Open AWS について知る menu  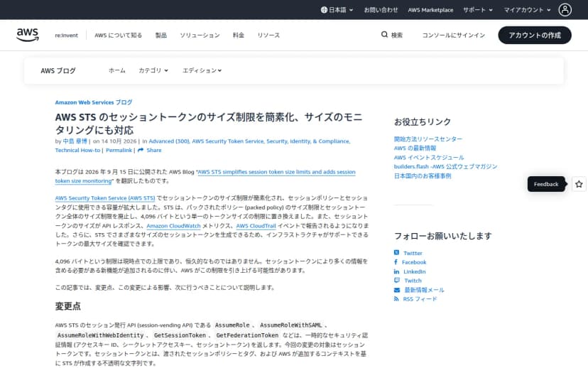(x=118, y=36)
